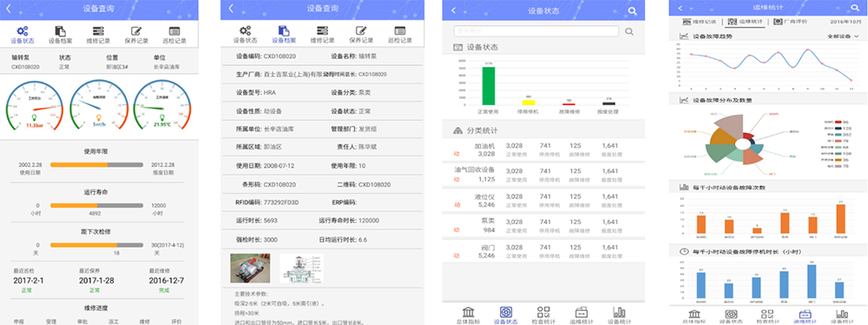Click the 设备故障趋势 line-chart icon
Image resolution: width=868 pixels, height=325 pixels.
[x=684, y=36]
